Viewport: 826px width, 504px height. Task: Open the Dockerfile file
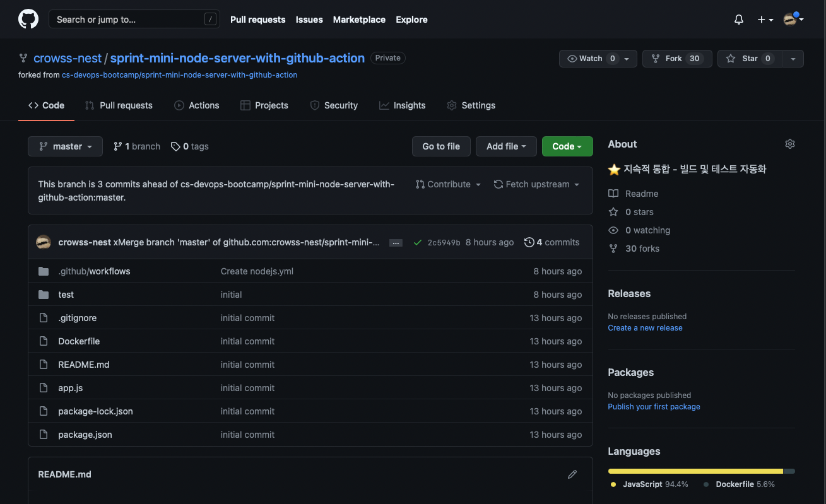[79, 341]
